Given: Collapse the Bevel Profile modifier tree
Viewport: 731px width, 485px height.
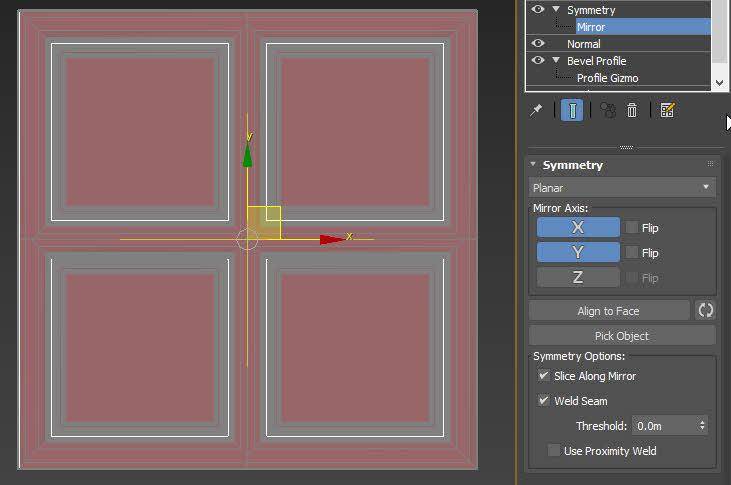Looking at the screenshot, I should [556, 61].
